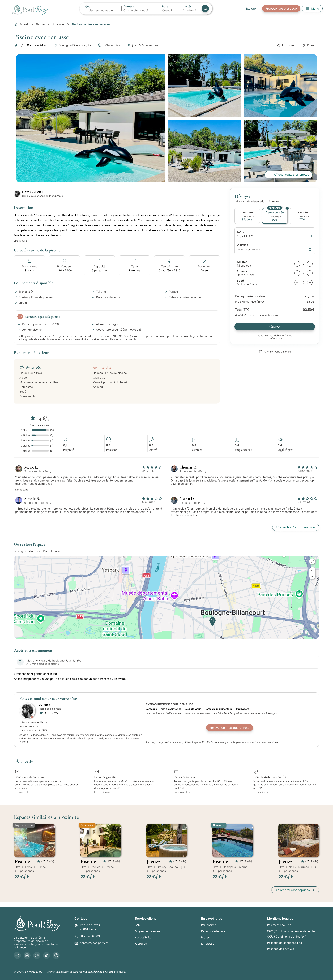Screen dimensions: 333x980
Task: Select the Demi-journée 4 heures 90€ option
Action: (x=275, y=216)
